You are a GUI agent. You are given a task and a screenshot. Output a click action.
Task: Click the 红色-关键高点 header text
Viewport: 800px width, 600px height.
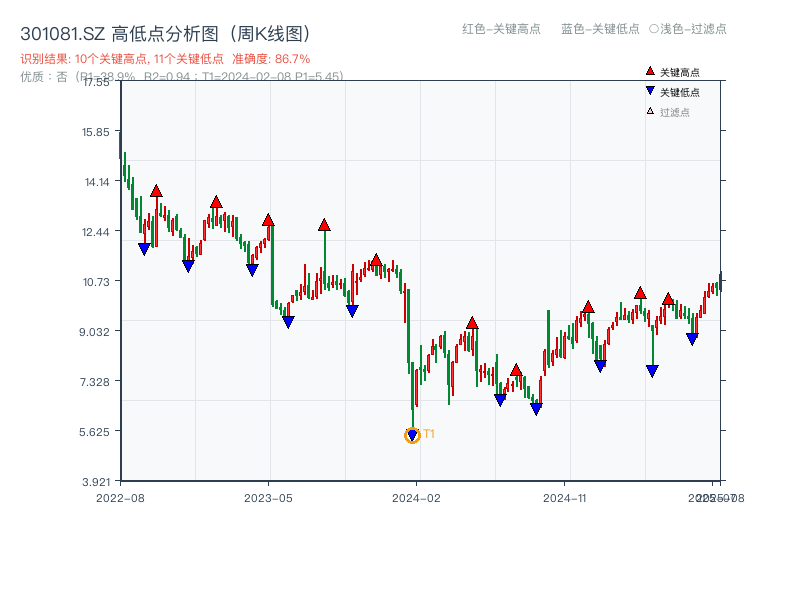(x=502, y=29)
